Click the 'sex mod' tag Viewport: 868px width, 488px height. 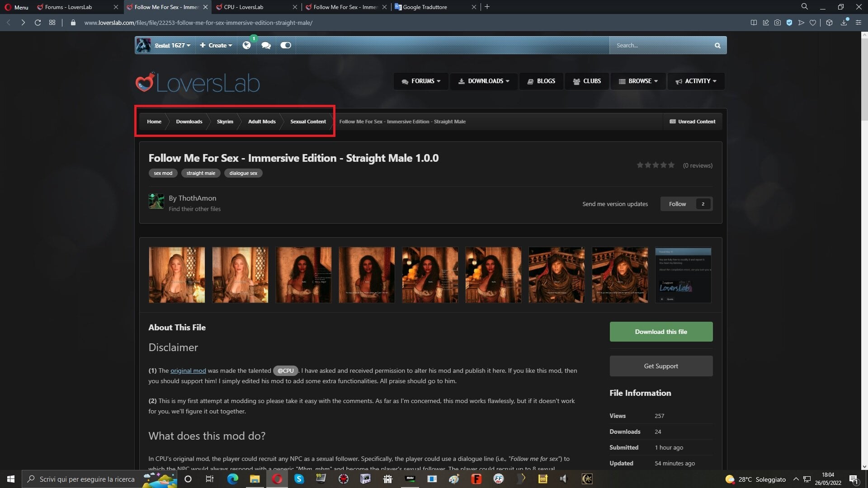(x=163, y=173)
